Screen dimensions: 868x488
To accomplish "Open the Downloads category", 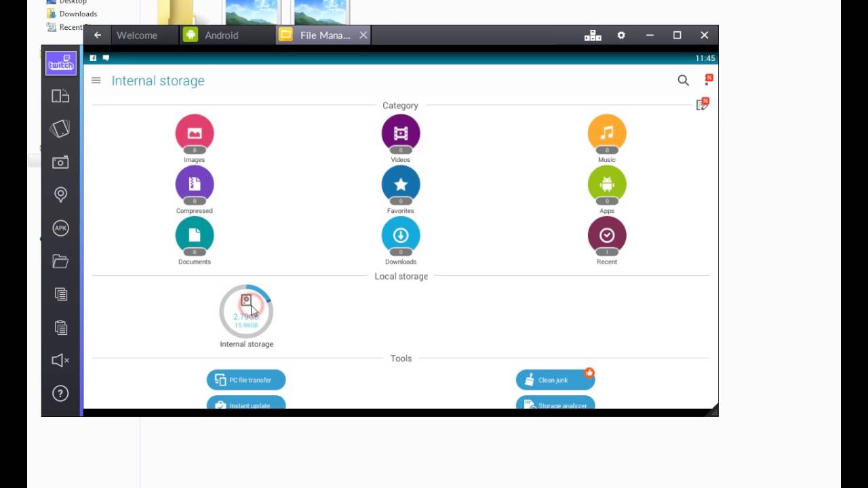I will coord(401,240).
